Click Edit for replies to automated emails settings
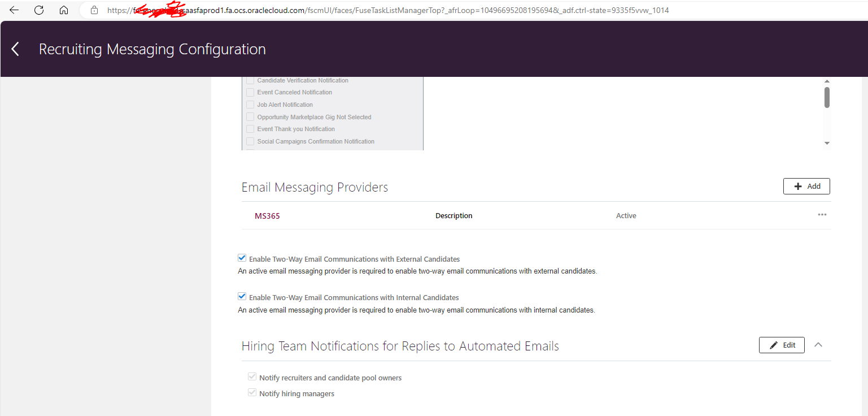 tap(782, 345)
